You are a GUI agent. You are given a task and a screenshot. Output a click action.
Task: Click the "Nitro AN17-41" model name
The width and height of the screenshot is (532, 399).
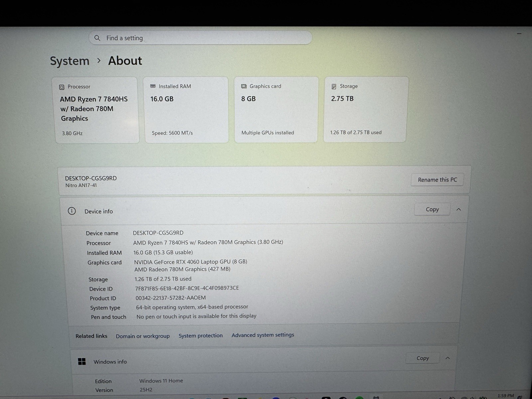click(81, 185)
